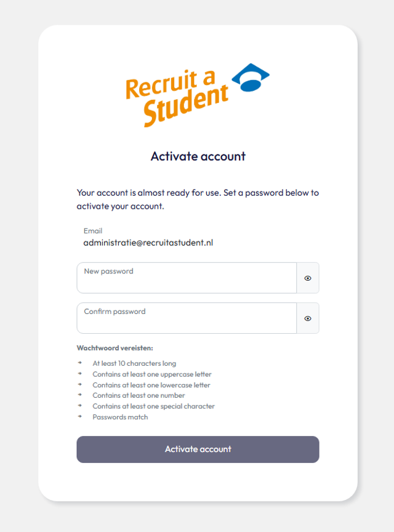Select the administratie@recruitastudent.nl email text
This screenshot has height=532, width=394.
148,243
